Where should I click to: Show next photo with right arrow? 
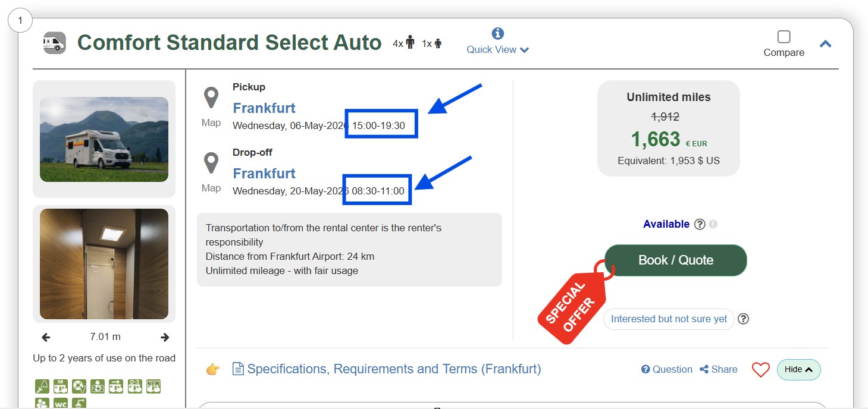tap(165, 337)
